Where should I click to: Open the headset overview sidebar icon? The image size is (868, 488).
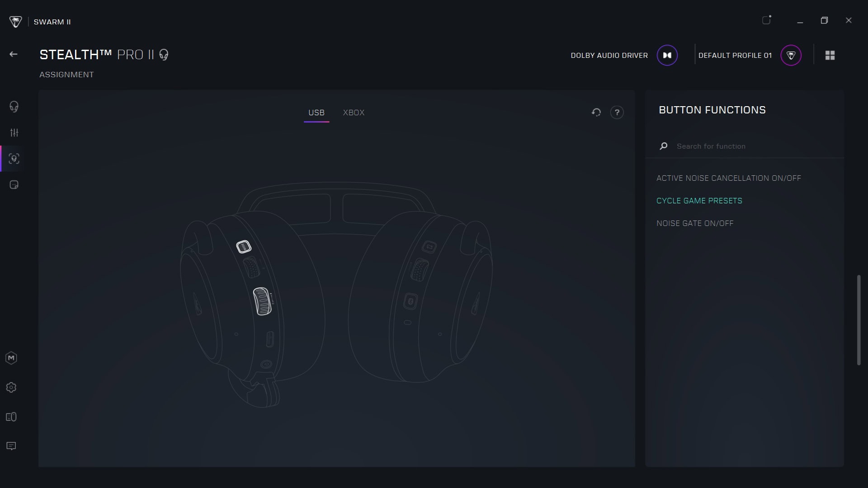coord(14,106)
